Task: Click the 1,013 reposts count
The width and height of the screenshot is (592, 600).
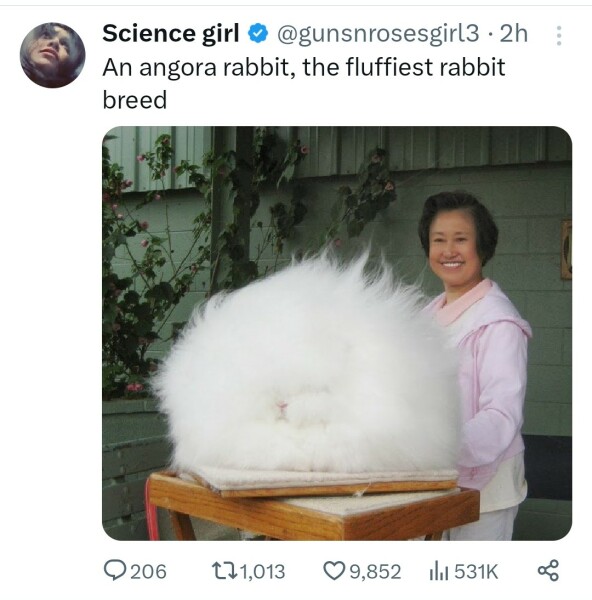Action: point(263,572)
